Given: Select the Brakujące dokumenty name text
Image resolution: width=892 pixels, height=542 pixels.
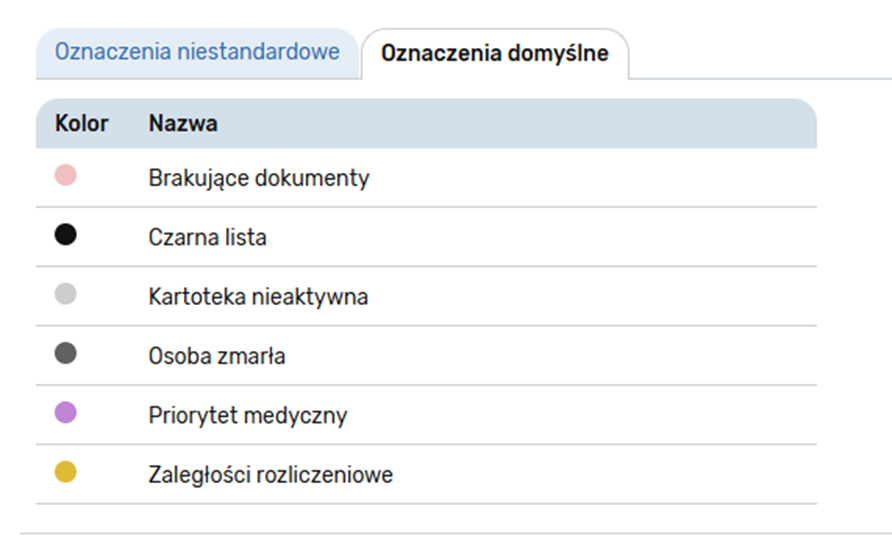Looking at the screenshot, I should [x=259, y=178].
